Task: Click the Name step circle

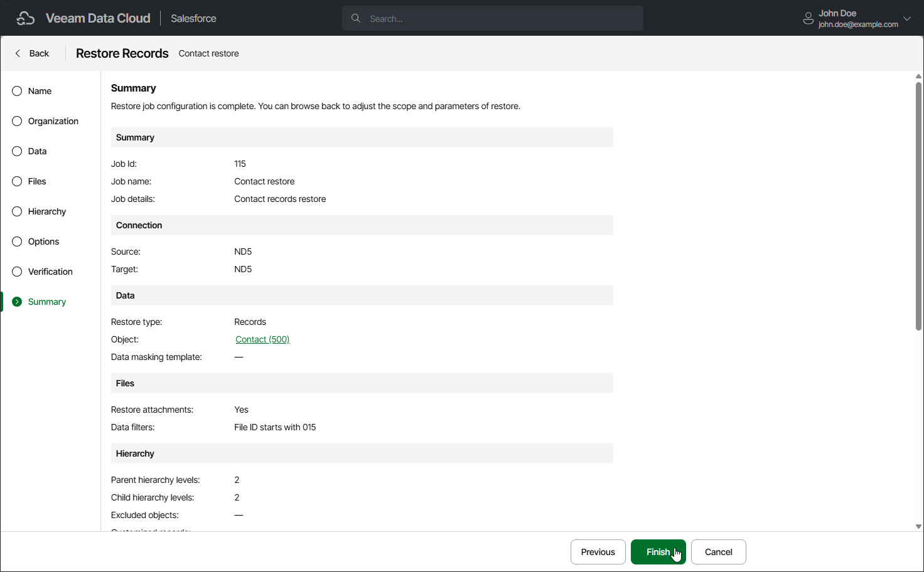Action: (x=17, y=91)
